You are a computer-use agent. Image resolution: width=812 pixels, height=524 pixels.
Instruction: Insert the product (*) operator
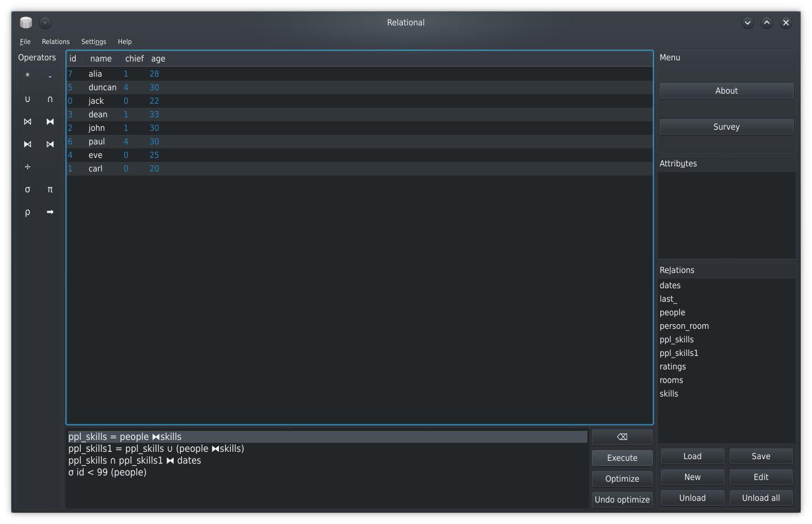(28, 76)
